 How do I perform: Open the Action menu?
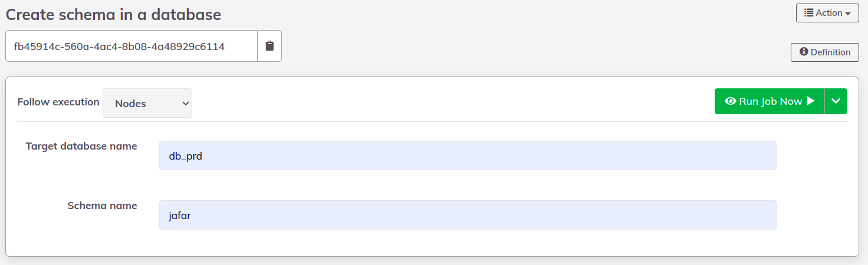click(827, 13)
